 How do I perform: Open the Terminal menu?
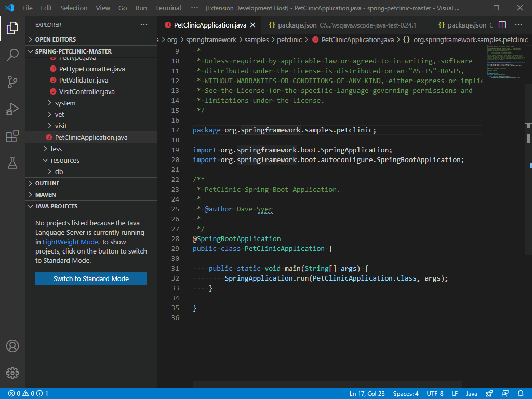point(168,8)
